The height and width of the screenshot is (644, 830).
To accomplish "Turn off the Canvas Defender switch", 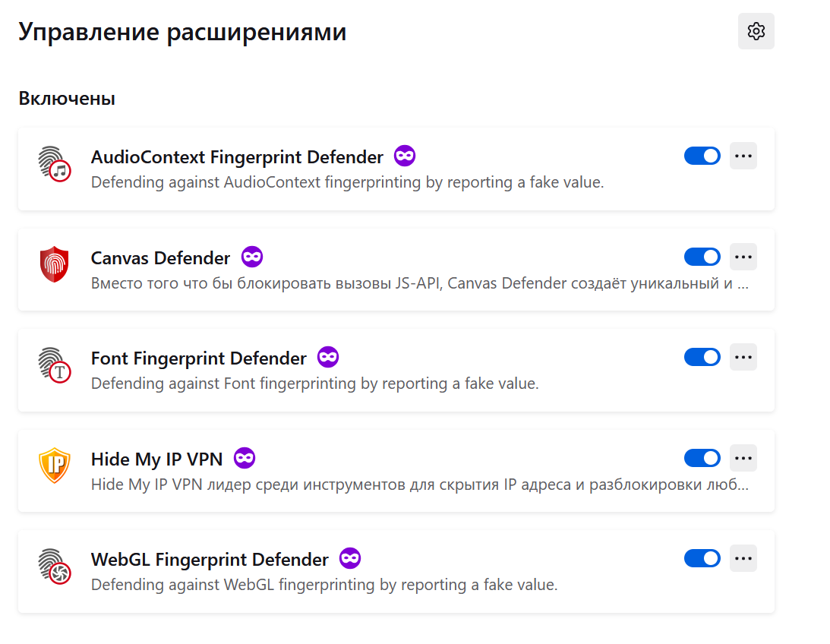I will 702,257.
